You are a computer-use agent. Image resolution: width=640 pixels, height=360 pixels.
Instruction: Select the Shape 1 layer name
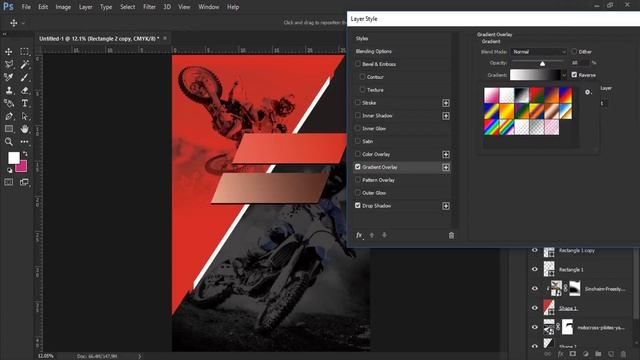(568, 308)
